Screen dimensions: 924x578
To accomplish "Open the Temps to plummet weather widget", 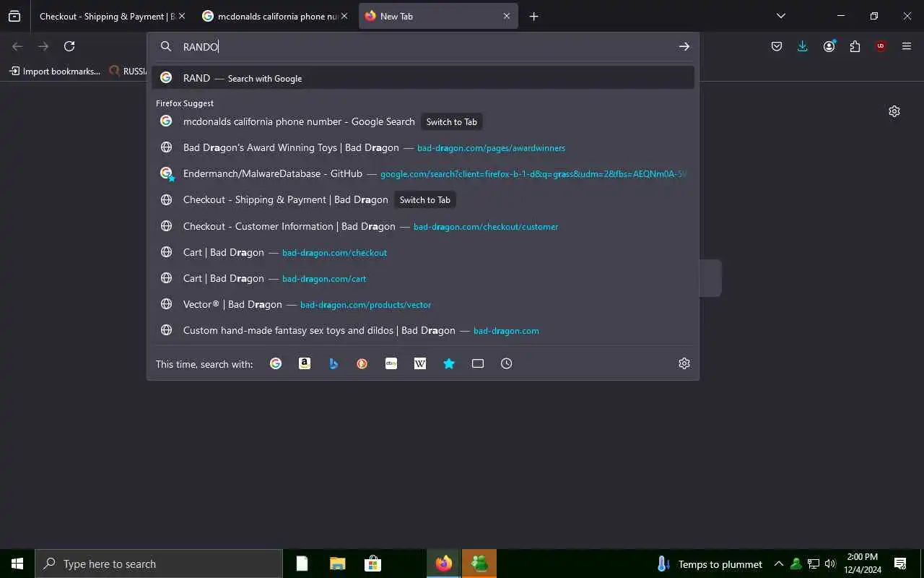I will (x=709, y=564).
